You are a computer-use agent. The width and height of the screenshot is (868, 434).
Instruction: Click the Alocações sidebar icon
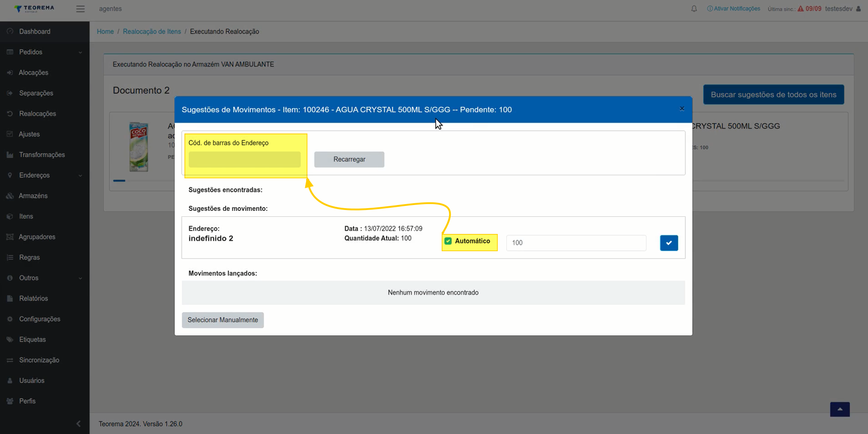10,72
